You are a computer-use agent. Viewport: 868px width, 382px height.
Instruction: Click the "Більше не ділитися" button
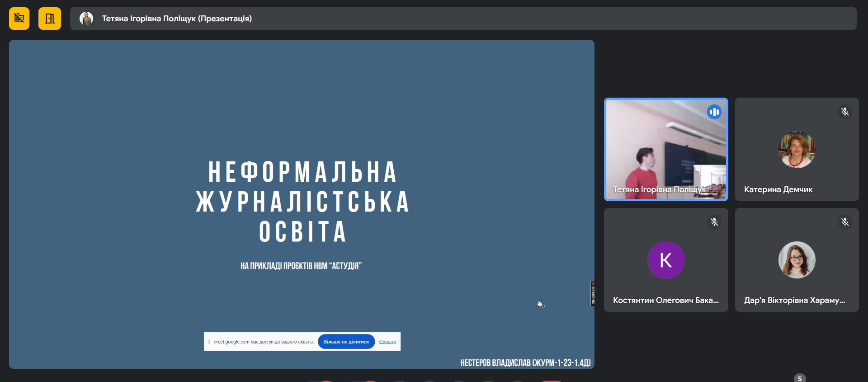(346, 342)
